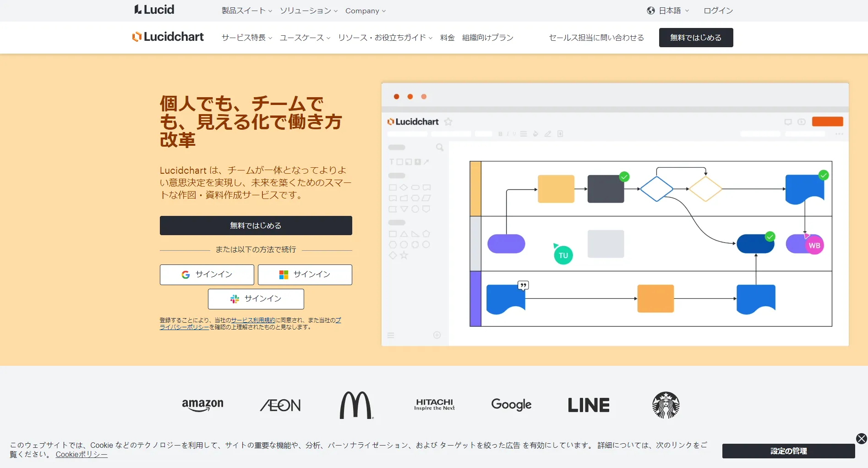Click the TU collaborator avatar in diagram
This screenshot has height=468, width=868.
pyautogui.click(x=563, y=255)
